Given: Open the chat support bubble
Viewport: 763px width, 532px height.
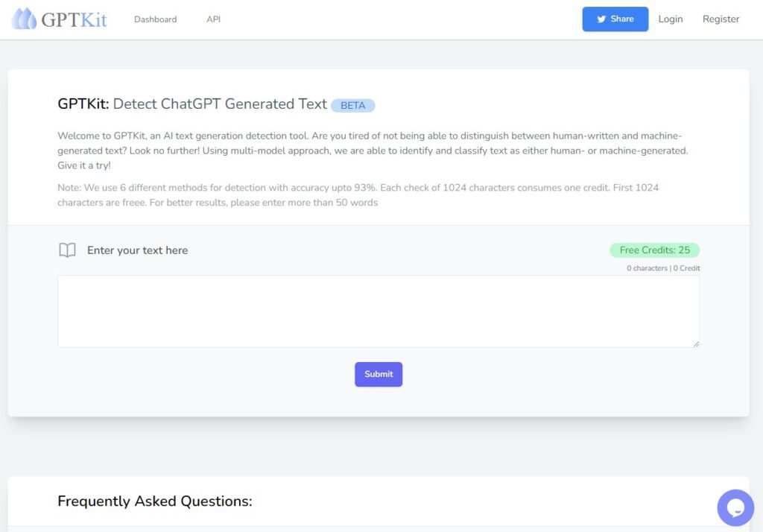Looking at the screenshot, I should click(735, 507).
